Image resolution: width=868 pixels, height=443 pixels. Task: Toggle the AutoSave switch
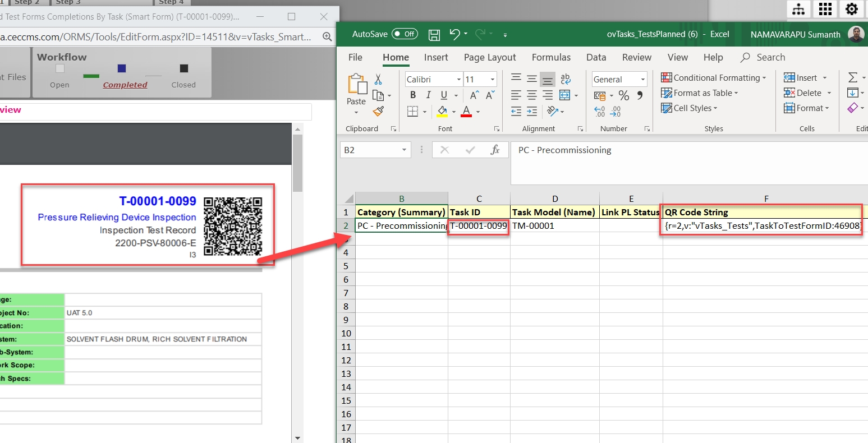tap(405, 34)
